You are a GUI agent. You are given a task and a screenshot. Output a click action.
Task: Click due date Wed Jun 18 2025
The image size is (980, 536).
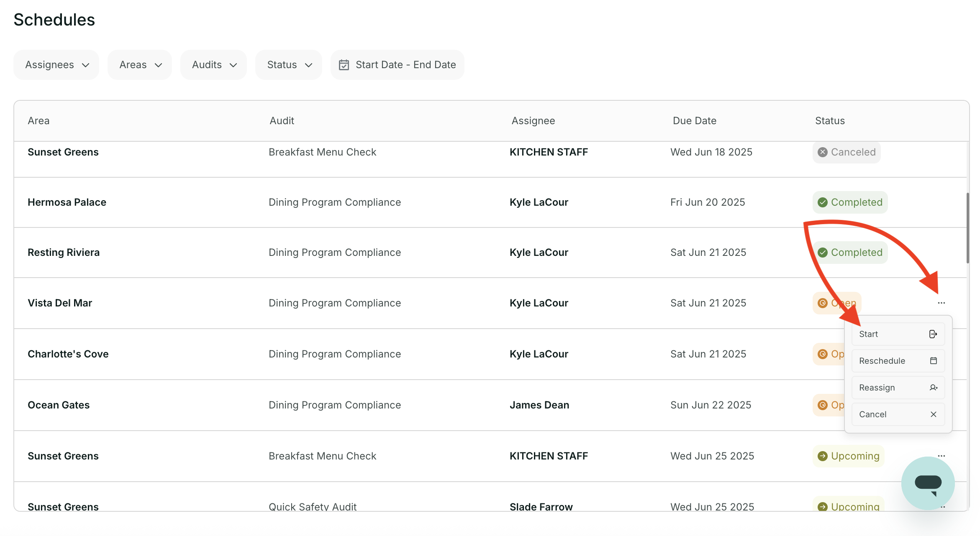click(711, 152)
